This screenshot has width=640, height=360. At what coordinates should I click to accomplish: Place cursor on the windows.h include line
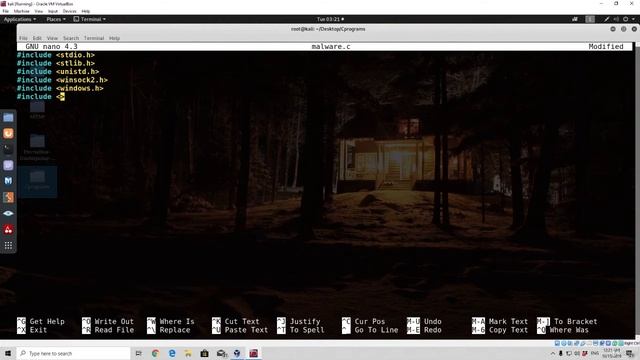coord(60,88)
